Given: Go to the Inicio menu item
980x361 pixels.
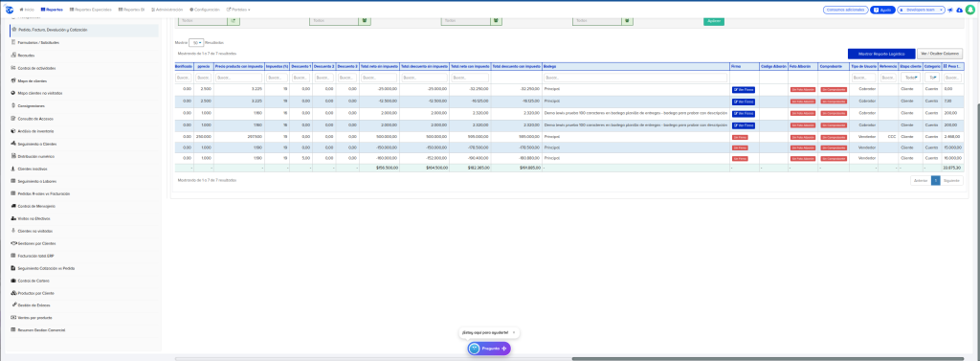Looking at the screenshot, I should click(27, 10).
